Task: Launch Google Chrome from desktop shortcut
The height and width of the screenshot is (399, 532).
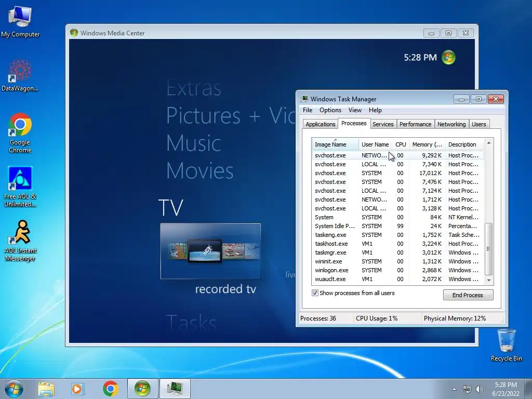Action: tap(20, 133)
